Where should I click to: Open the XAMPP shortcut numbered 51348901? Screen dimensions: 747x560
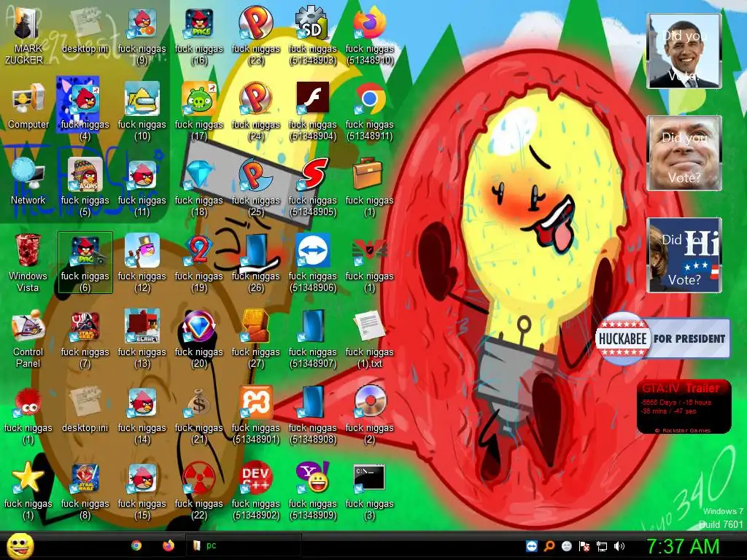256,402
